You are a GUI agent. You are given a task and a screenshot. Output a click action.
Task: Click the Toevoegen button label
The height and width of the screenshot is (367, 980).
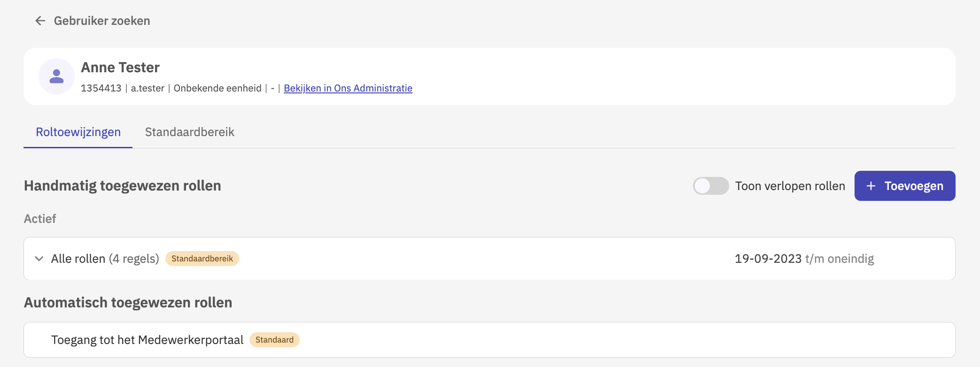914,186
